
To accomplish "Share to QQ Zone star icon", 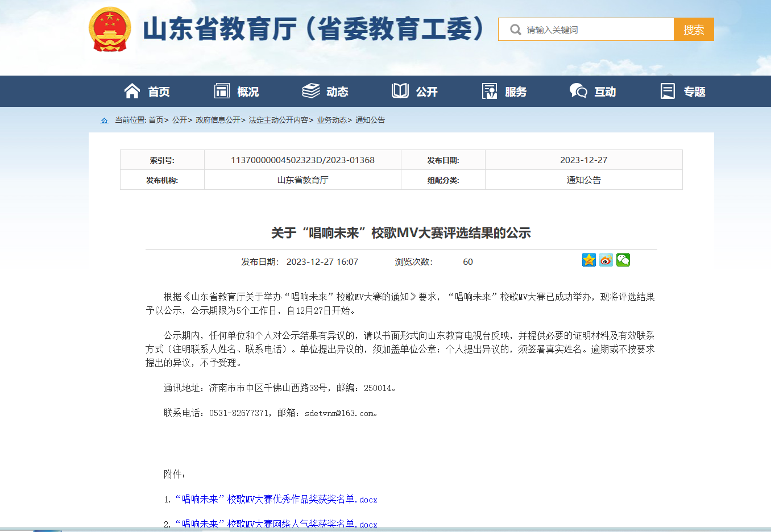I will tap(589, 260).
